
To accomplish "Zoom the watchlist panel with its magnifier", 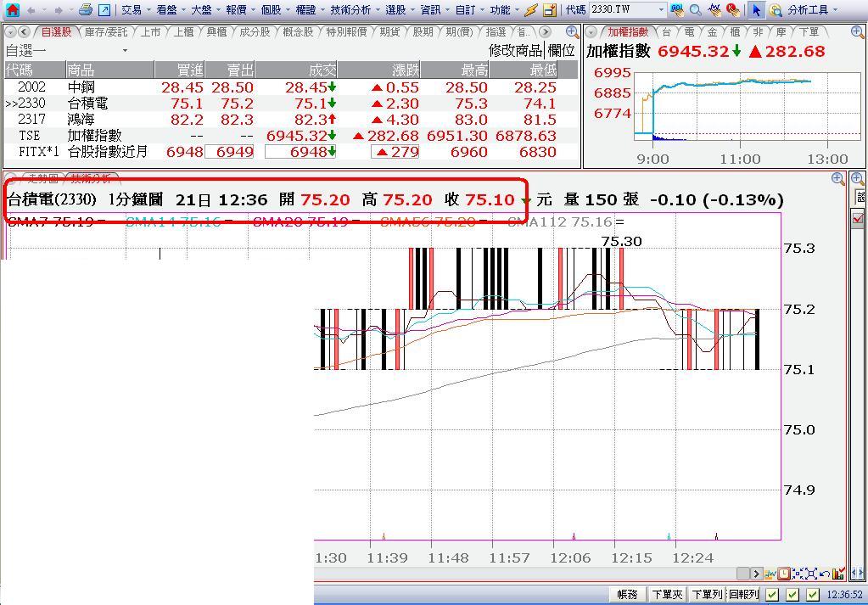I will 573,32.
